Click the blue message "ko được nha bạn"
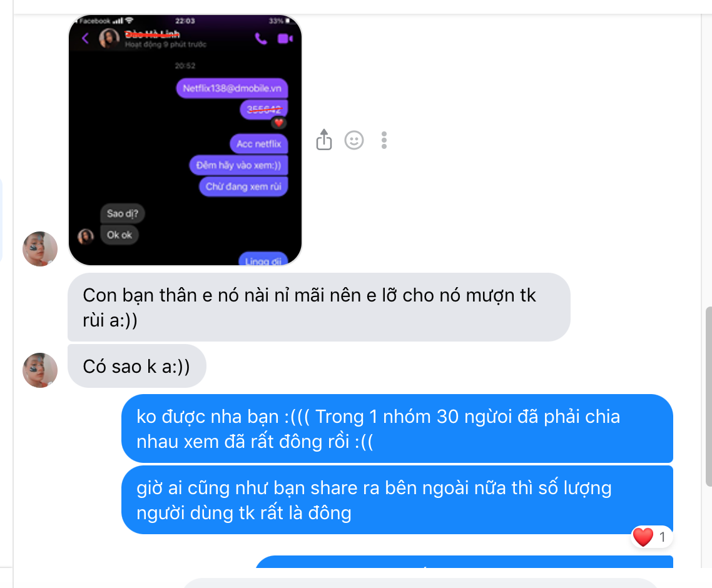712x588 pixels. (x=397, y=428)
